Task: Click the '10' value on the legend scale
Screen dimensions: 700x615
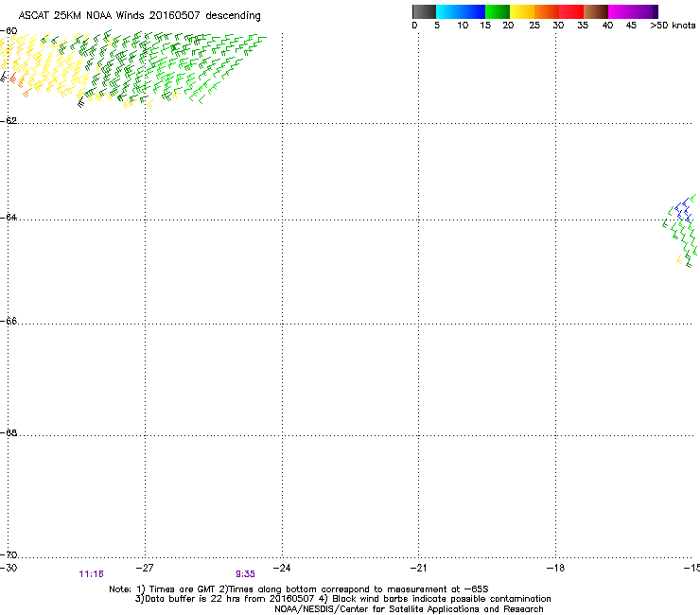Action: pos(463,26)
